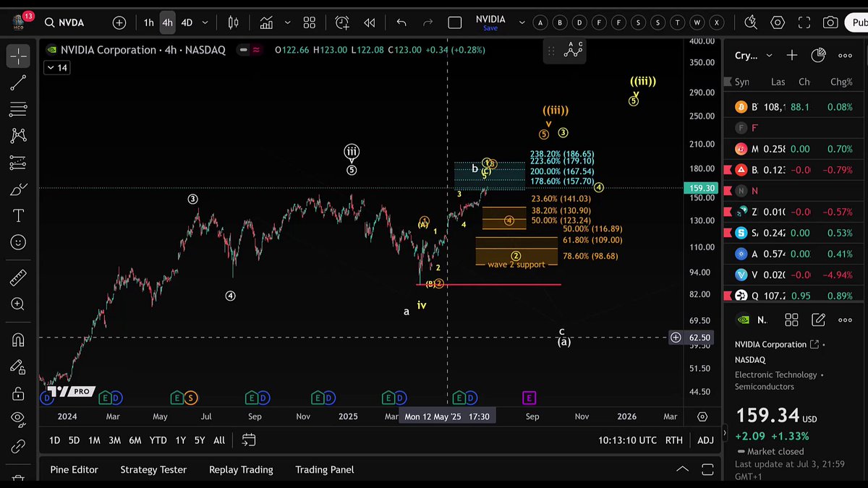The width and height of the screenshot is (868, 488).
Task: Toggle RTH regular trading hours
Action: tap(673, 440)
